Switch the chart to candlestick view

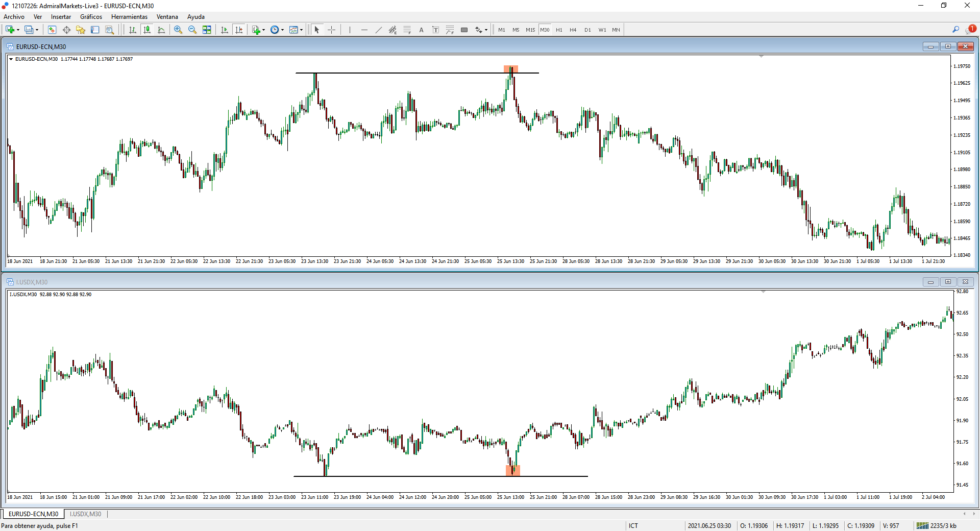click(x=147, y=30)
